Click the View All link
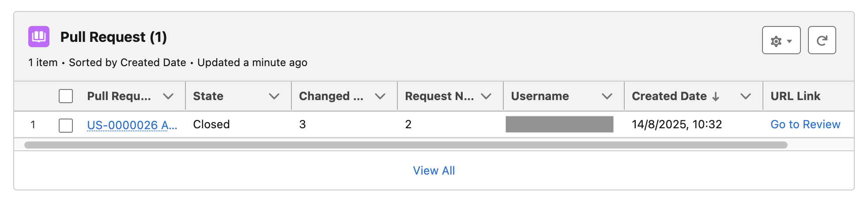The image size is (868, 201). coord(434,171)
